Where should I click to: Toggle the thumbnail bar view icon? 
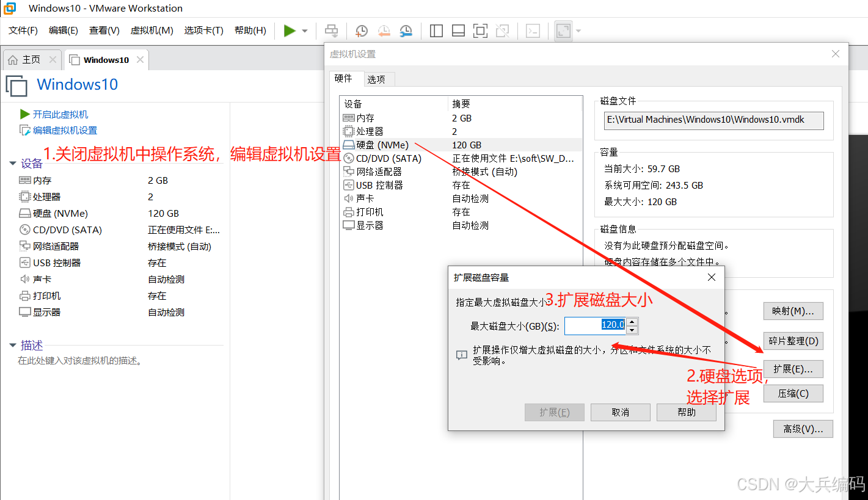458,31
